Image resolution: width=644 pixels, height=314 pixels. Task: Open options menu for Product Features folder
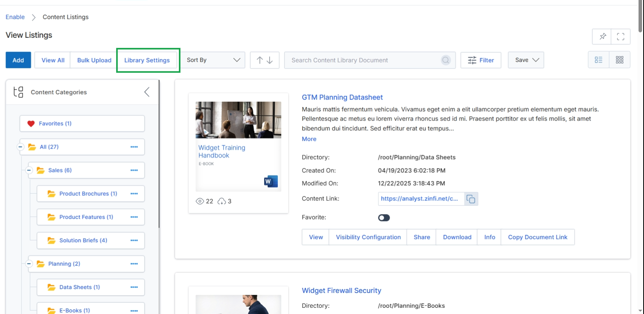click(134, 217)
